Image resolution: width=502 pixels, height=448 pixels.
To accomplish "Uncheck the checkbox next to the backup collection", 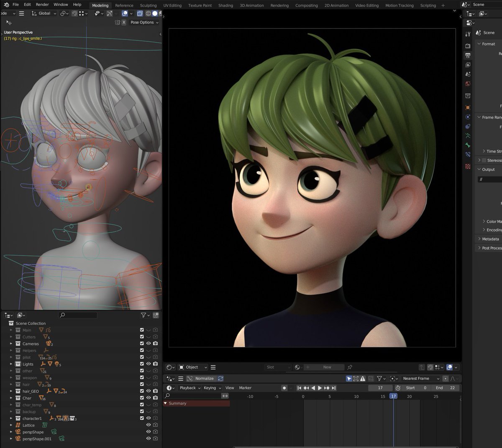I will tap(142, 411).
